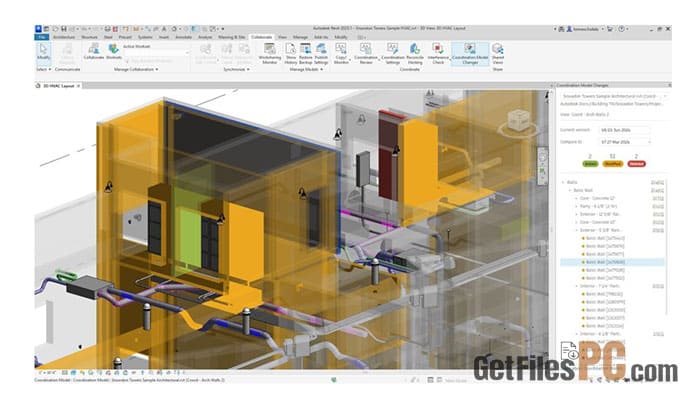The image size is (700, 410).
Task: Select the Modify tool in the ribbon
Action: pos(43,53)
